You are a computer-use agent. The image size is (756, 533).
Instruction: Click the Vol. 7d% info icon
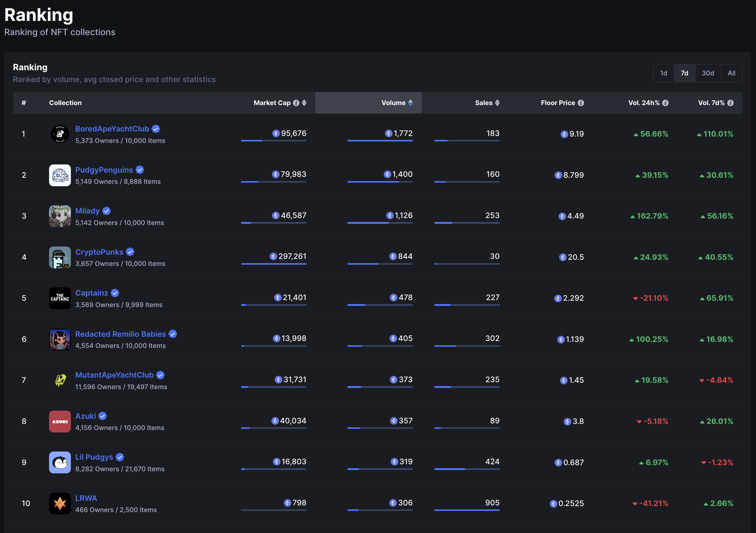[x=730, y=103]
